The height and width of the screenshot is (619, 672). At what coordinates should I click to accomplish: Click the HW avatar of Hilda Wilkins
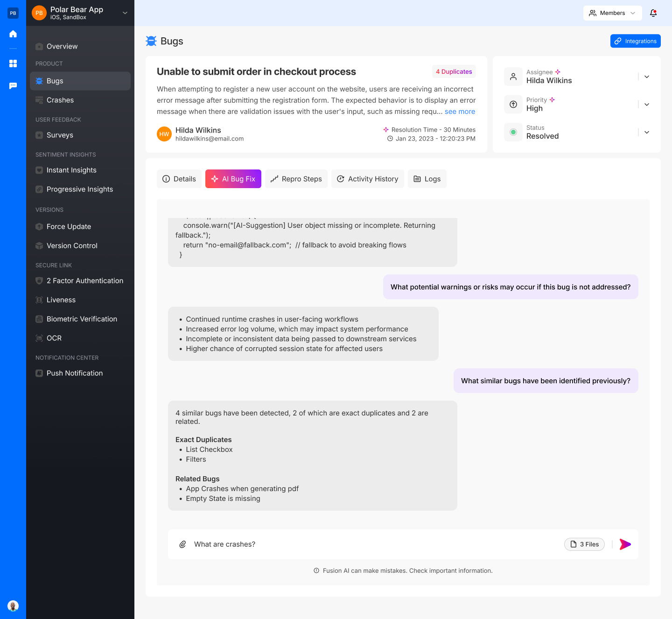pos(164,134)
